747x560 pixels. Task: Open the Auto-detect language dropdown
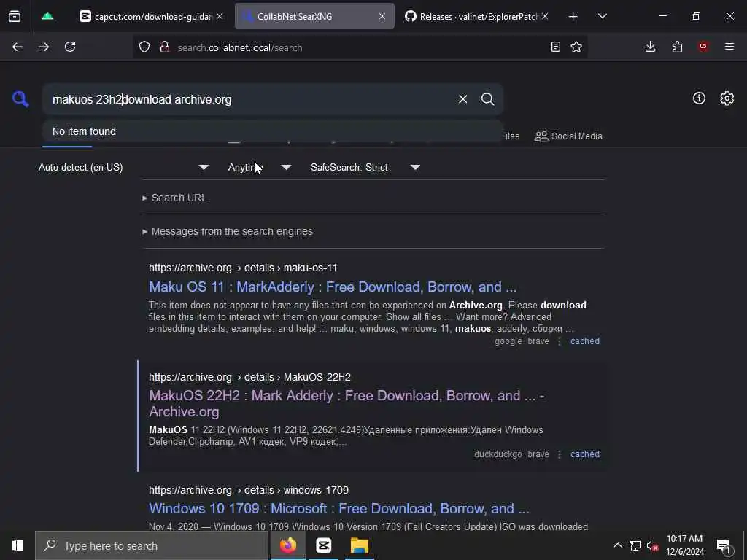point(124,167)
